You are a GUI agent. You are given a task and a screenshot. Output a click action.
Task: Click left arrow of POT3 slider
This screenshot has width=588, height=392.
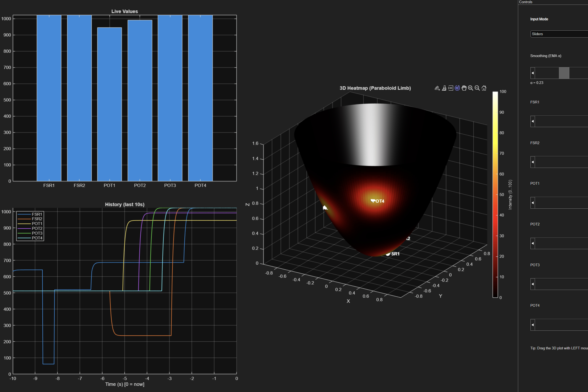(x=533, y=284)
